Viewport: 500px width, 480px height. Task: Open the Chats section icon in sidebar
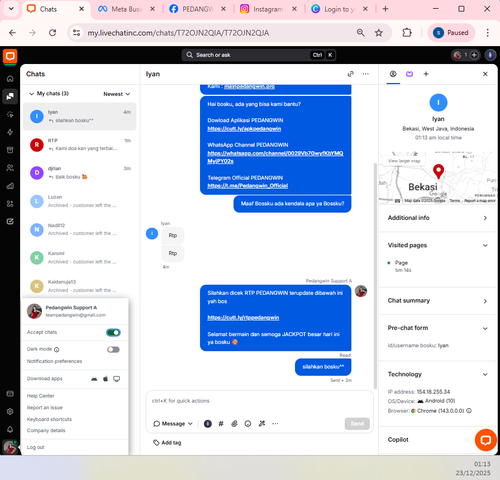click(x=10, y=97)
